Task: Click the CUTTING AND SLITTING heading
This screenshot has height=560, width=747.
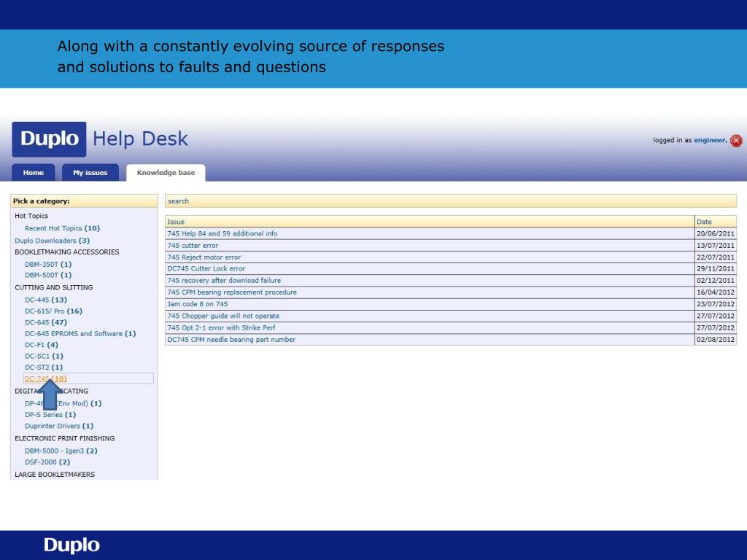Action: click(x=54, y=287)
